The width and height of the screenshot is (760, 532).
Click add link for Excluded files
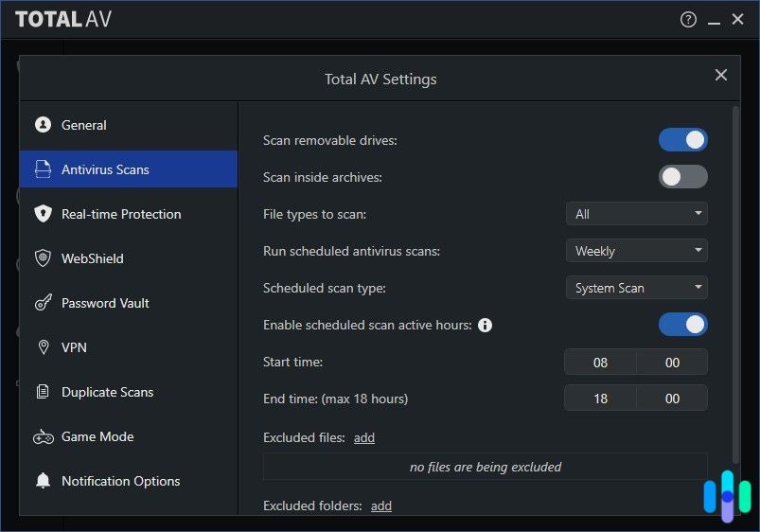tap(364, 437)
